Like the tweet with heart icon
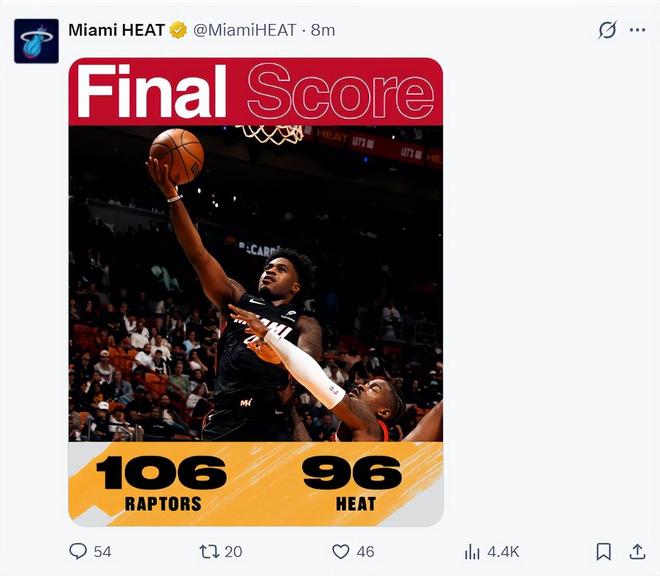This screenshot has height=576, width=660. (341, 551)
